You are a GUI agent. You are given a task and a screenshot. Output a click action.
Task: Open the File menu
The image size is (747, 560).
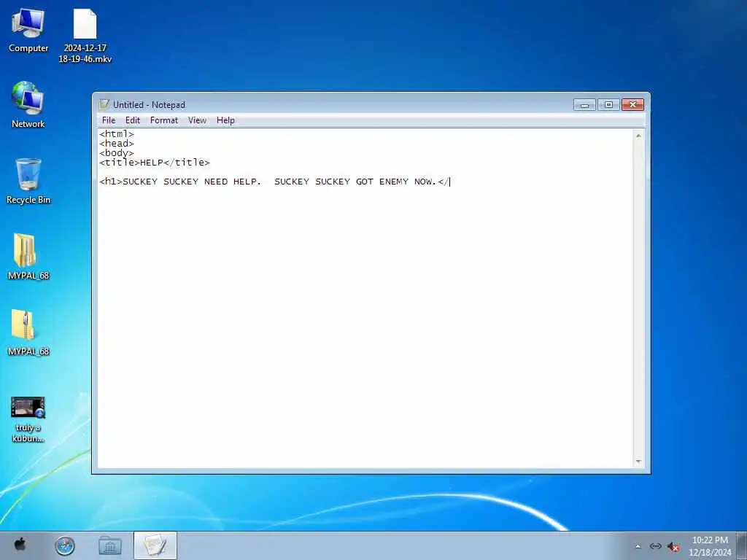(x=109, y=120)
